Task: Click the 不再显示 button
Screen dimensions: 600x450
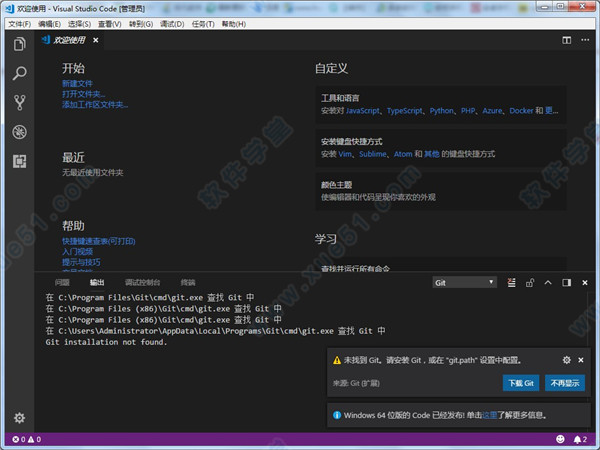Action: point(565,383)
